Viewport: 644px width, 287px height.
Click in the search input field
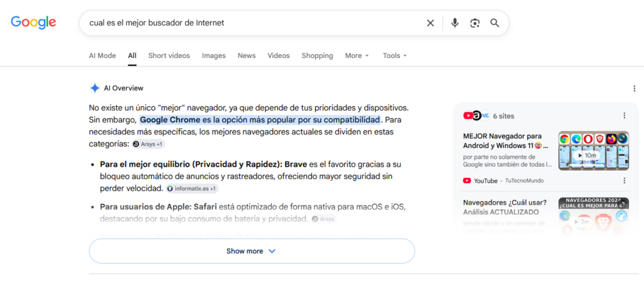pyautogui.click(x=255, y=23)
